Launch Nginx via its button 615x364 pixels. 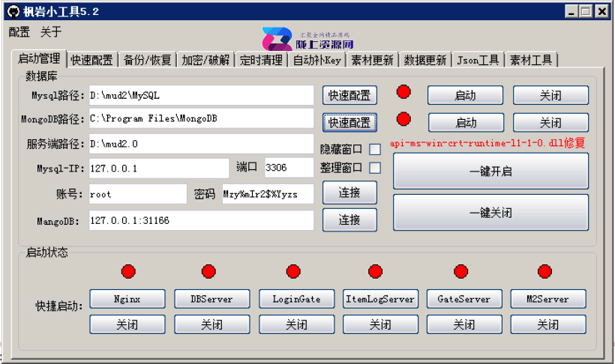pyautogui.click(x=127, y=299)
